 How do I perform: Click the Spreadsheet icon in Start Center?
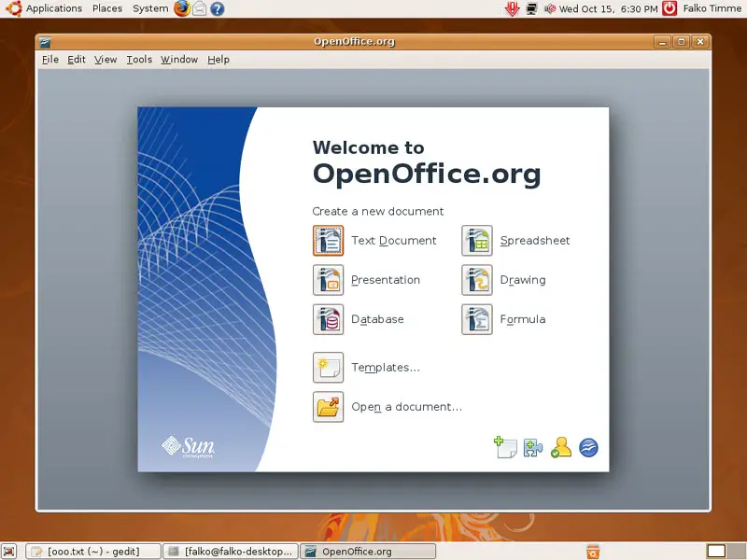tap(477, 241)
